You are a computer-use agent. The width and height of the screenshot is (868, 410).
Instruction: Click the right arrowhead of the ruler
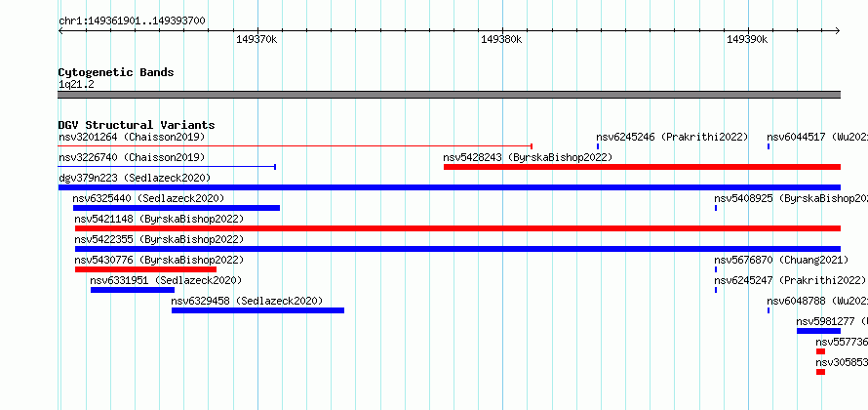click(838, 30)
